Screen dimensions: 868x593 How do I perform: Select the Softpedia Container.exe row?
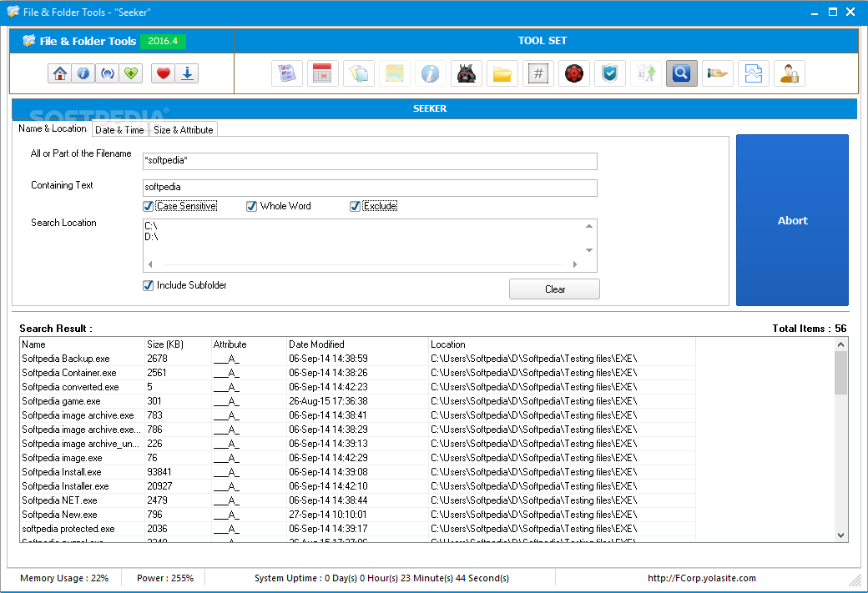coord(357,373)
